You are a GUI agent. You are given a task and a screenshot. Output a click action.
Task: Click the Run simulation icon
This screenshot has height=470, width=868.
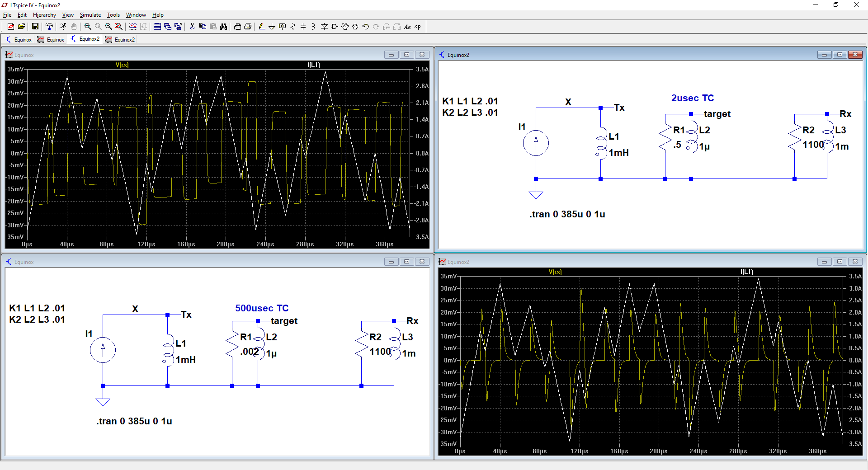(63, 27)
